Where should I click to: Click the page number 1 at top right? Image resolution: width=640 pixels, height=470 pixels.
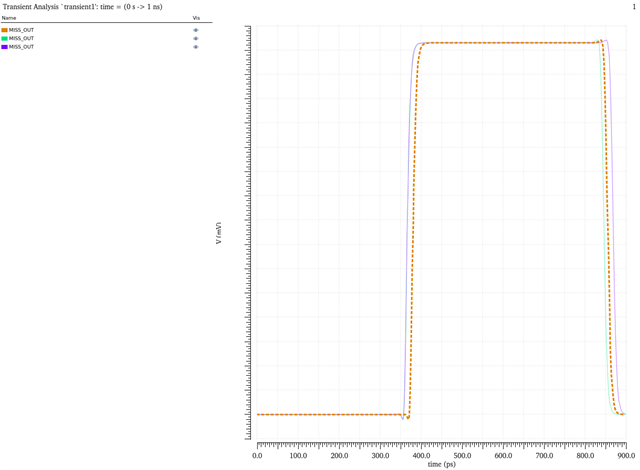coord(633,7)
